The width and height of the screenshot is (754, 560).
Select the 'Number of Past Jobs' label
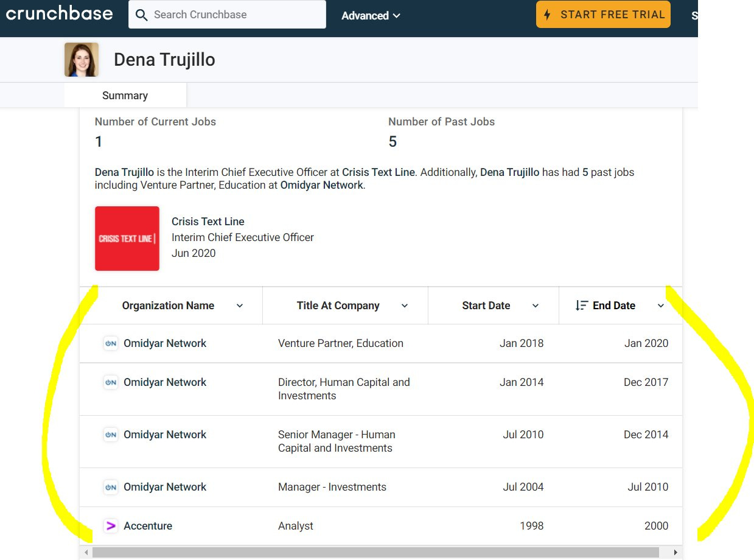[442, 122]
